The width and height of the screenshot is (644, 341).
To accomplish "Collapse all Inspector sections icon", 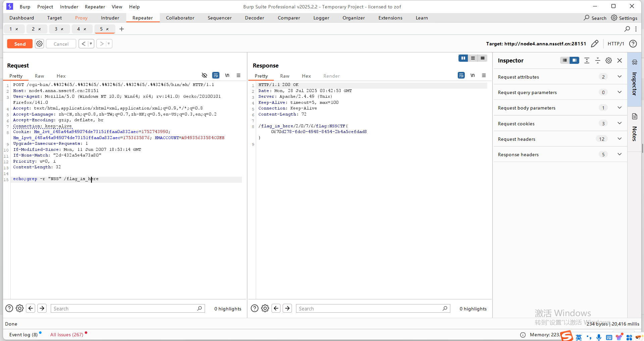I will (x=598, y=60).
